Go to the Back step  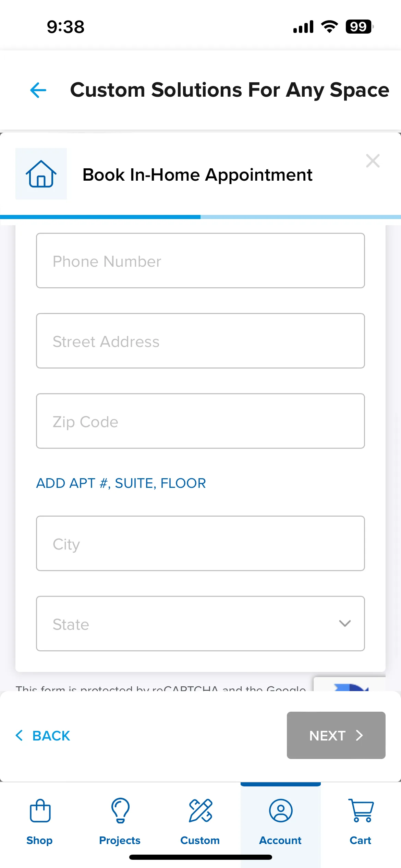[43, 735]
